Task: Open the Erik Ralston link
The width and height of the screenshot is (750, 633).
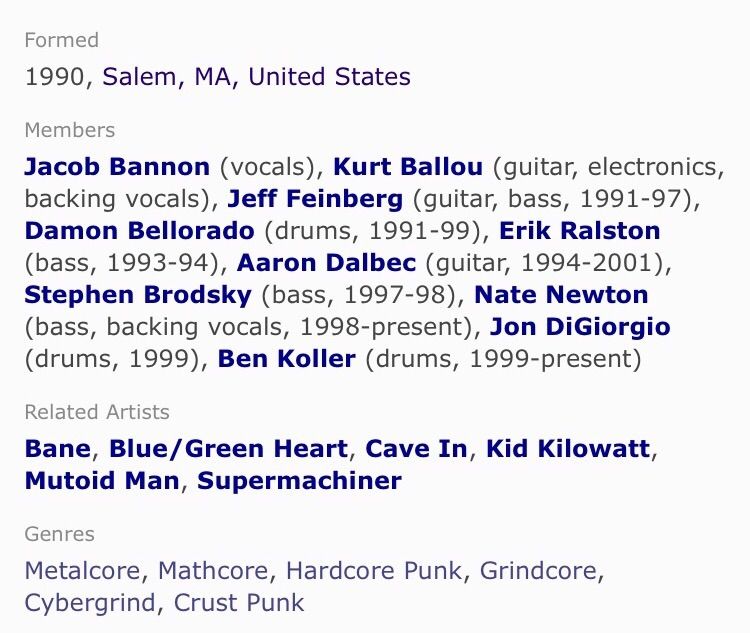Action: click(580, 231)
